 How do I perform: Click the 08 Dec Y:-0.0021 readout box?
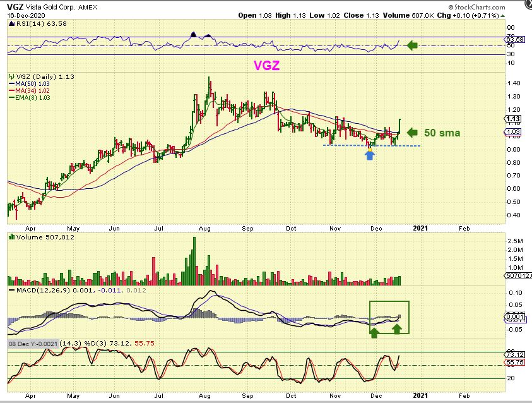[x=33, y=344]
